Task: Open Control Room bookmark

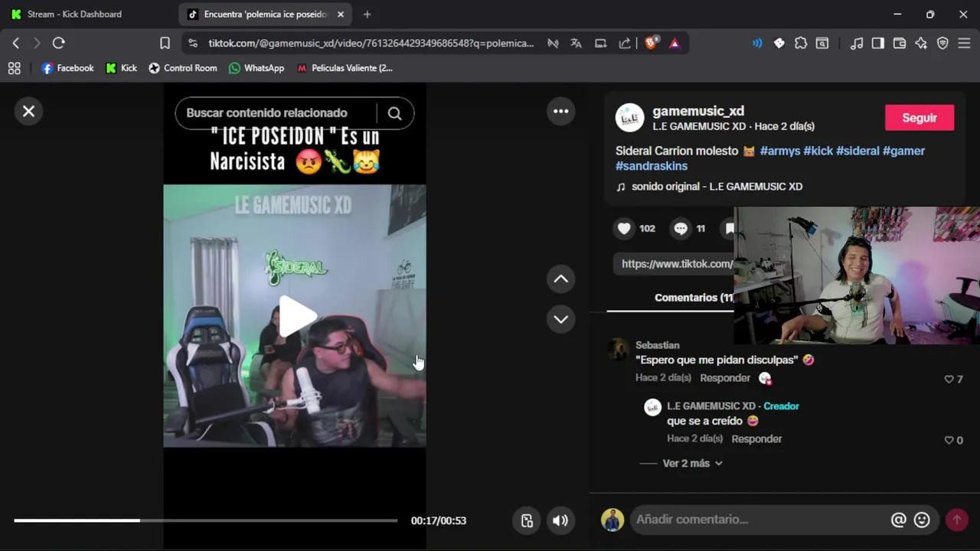Action: coord(182,68)
